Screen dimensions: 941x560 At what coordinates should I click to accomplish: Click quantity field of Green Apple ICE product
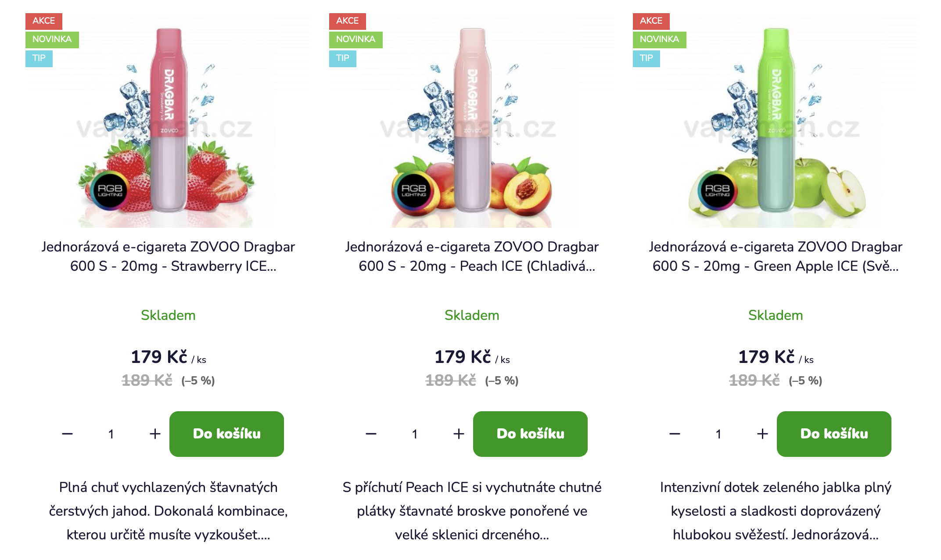[x=718, y=434]
